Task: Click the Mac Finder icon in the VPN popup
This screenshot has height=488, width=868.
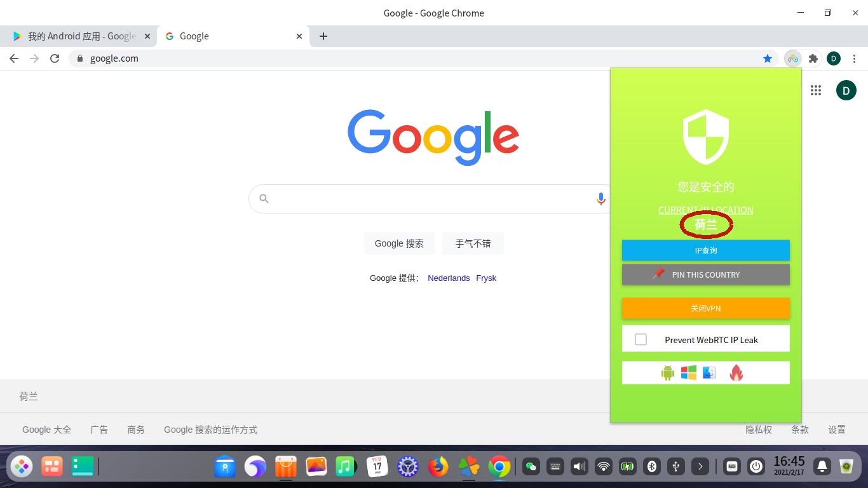Action: point(709,372)
